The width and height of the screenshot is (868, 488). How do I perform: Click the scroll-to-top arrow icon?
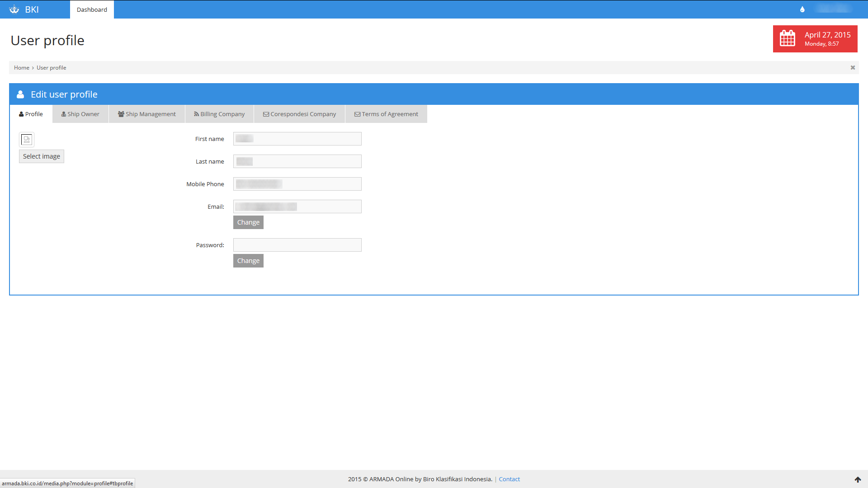pyautogui.click(x=858, y=479)
